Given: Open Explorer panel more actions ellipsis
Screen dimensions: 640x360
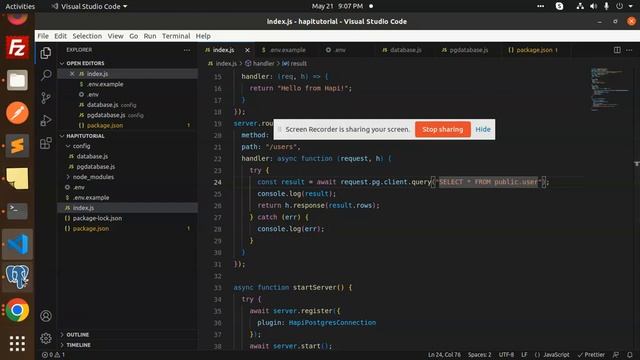Looking at the screenshot, I should (x=187, y=50).
